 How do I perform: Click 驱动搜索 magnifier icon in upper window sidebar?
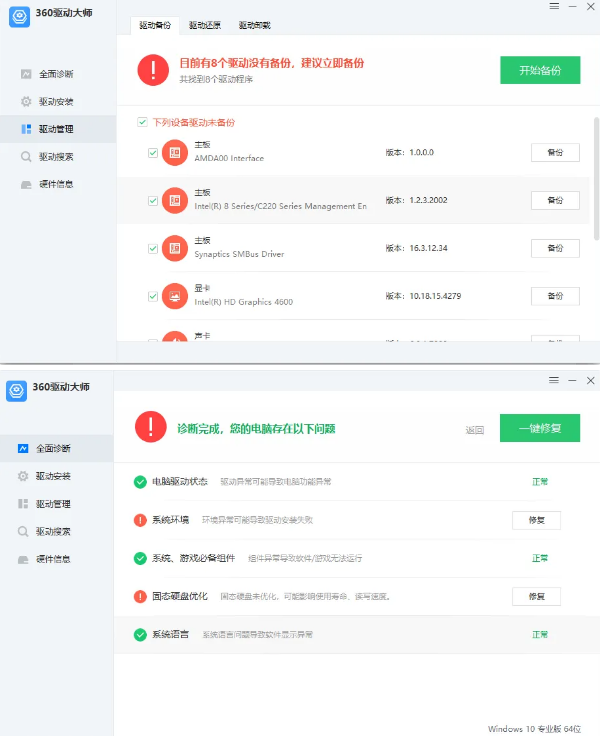(26, 157)
